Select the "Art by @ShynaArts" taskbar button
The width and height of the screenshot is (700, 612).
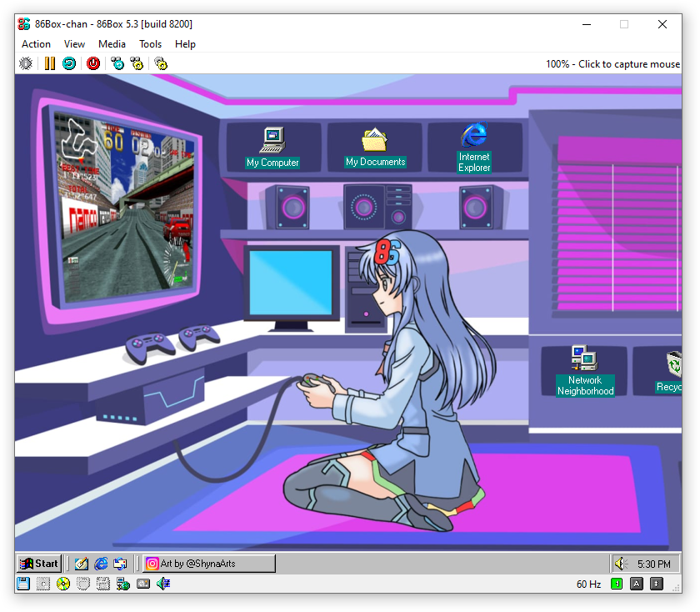coord(208,563)
